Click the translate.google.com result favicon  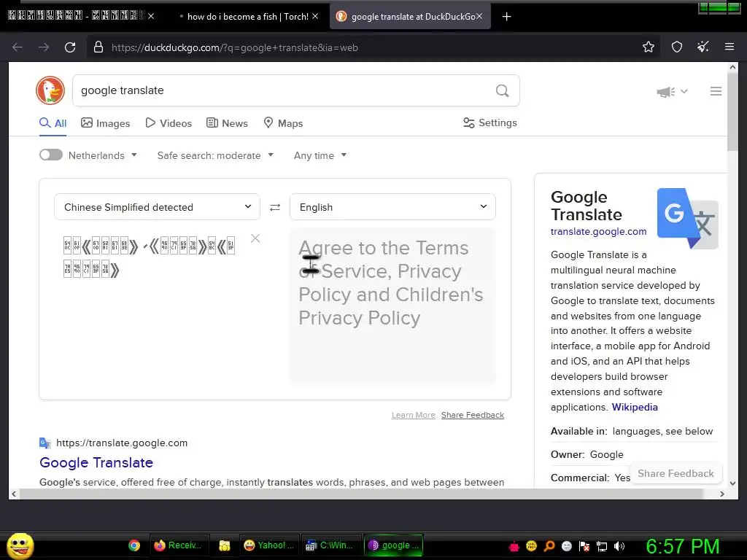(x=44, y=443)
